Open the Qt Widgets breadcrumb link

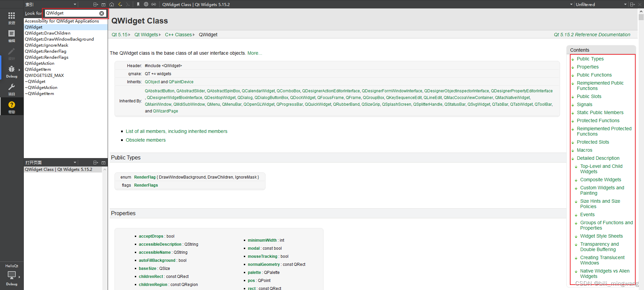click(x=146, y=35)
